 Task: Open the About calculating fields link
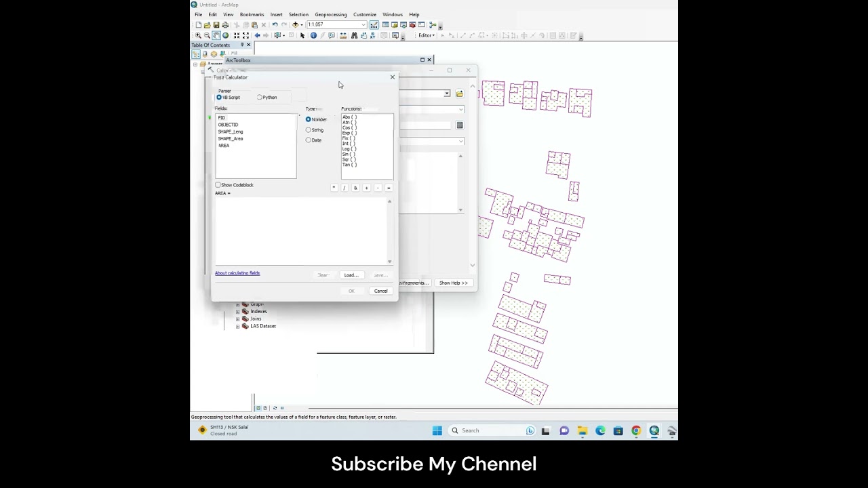tap(237, 273)
